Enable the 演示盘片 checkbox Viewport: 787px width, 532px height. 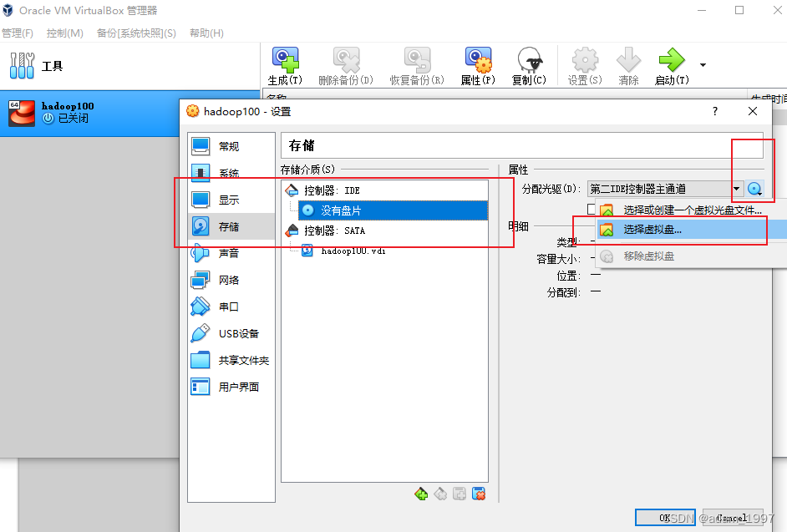point(592,209)
